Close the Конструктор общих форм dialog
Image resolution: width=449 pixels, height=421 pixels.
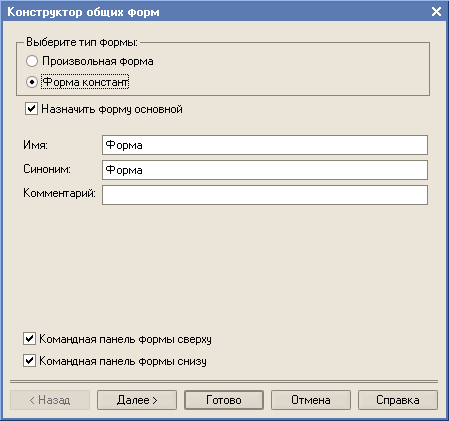coord(436,12)
